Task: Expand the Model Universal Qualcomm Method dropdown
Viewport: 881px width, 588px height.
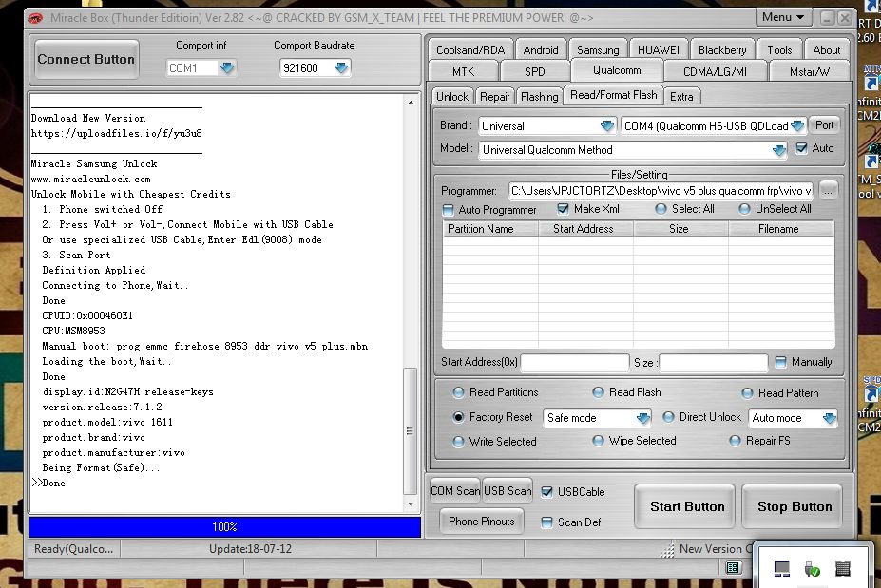Action: 778,150
